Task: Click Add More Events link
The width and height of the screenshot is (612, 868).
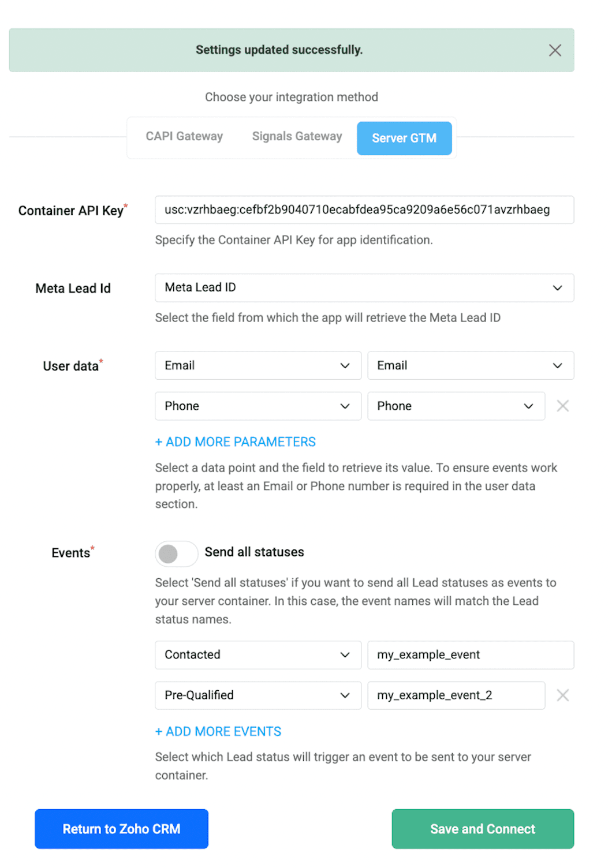Action: pyautogui.click(x=218, y=732)
